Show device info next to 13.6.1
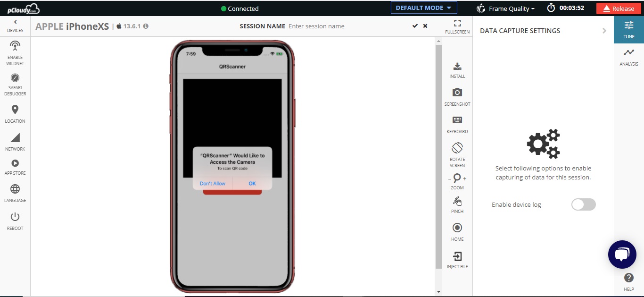This screenshot has width=644, height=297. (146, 26)
